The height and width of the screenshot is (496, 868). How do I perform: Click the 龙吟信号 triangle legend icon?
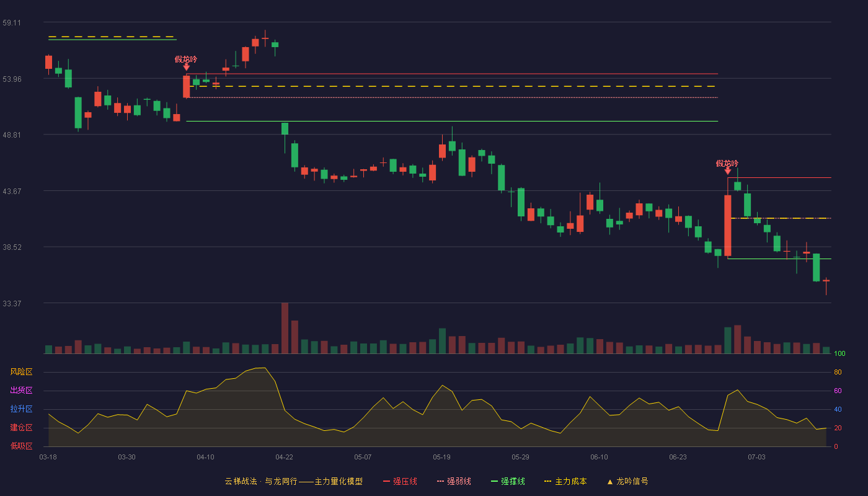click(609, 482)
